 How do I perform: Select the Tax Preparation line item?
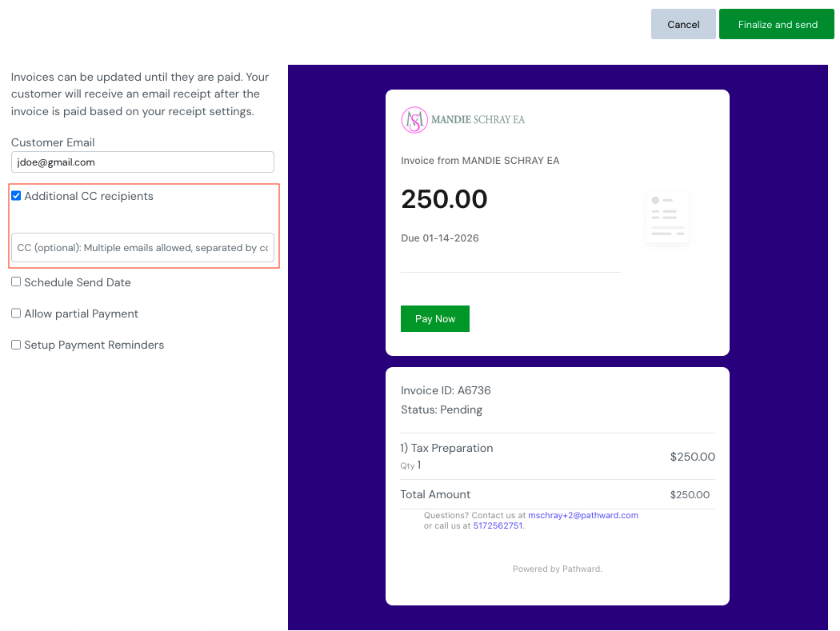452,448
